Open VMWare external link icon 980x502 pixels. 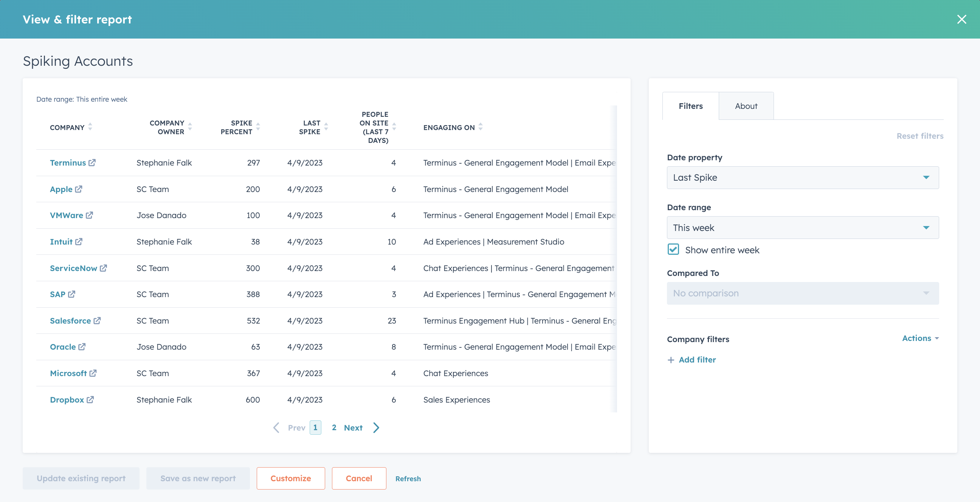point(89,215)
